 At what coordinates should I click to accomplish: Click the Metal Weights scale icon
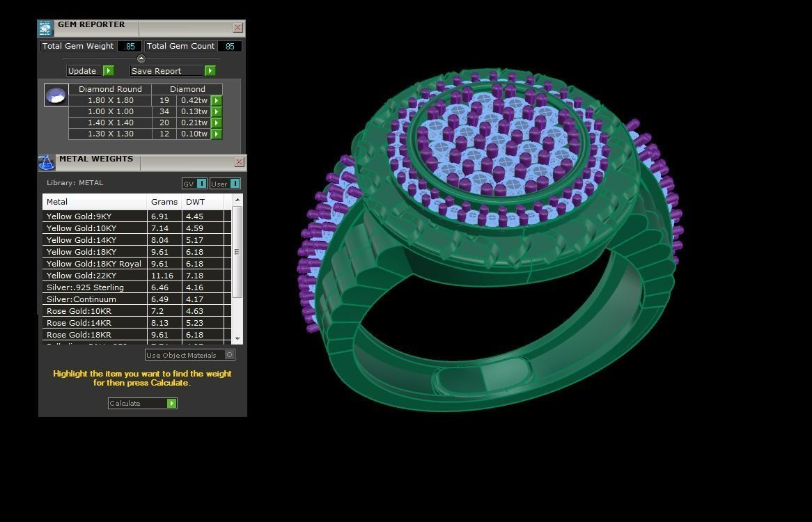click(47, 162)
